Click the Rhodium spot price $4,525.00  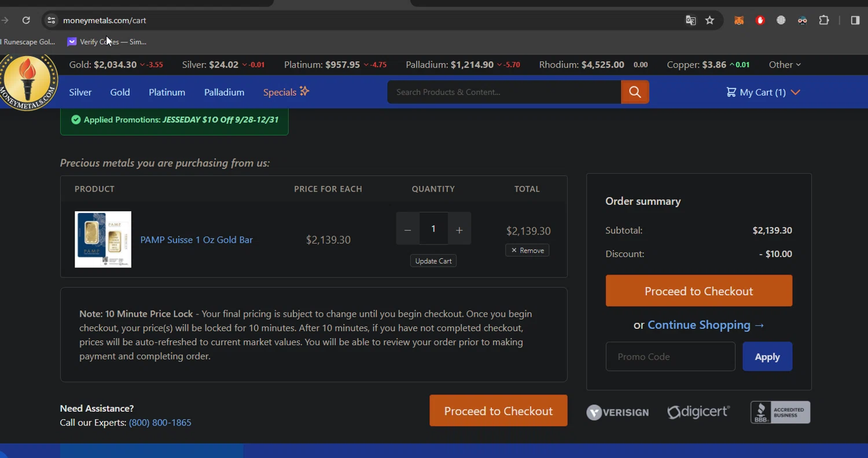602,65
